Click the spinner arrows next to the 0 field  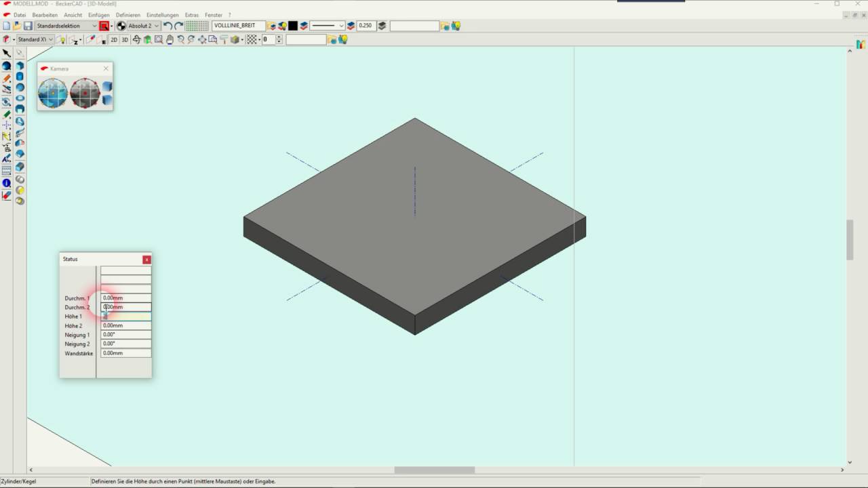coord(279,39)
